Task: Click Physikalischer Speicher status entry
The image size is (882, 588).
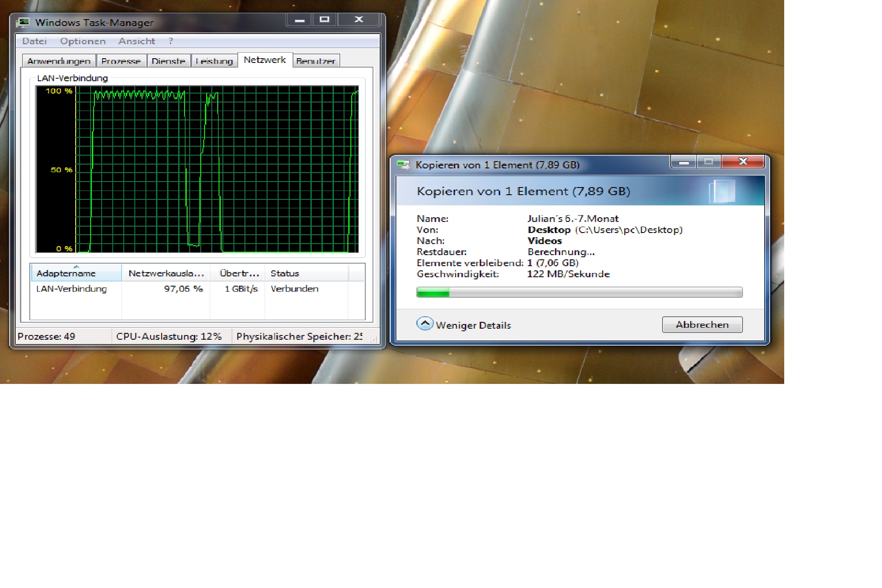Action: (299, 336)
